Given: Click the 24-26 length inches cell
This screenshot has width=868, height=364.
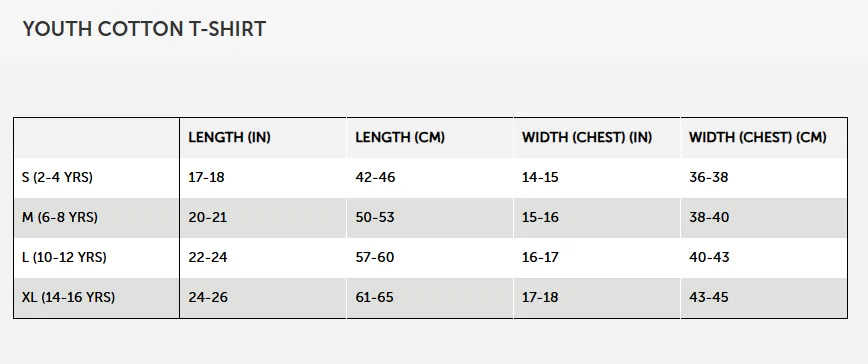Looking at the screenshot, I should click(x=208, y=298).
